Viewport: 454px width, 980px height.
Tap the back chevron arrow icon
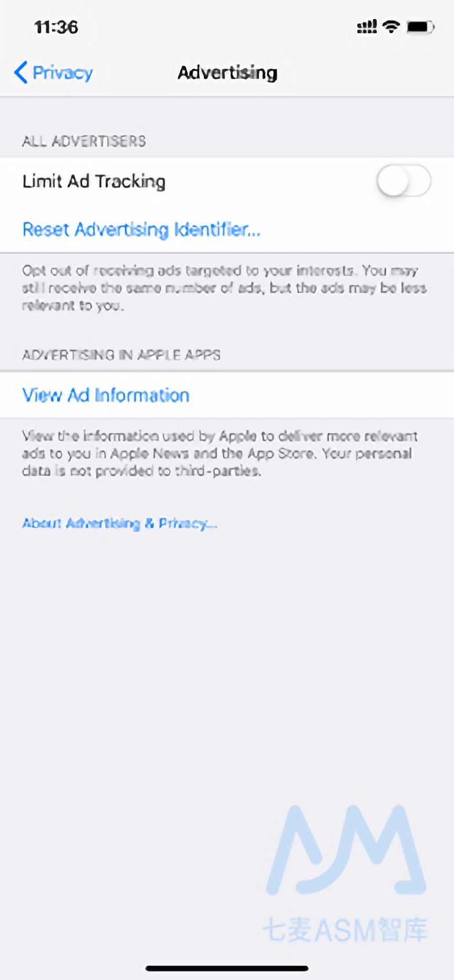pyautogui.click(x=21, y=72)
